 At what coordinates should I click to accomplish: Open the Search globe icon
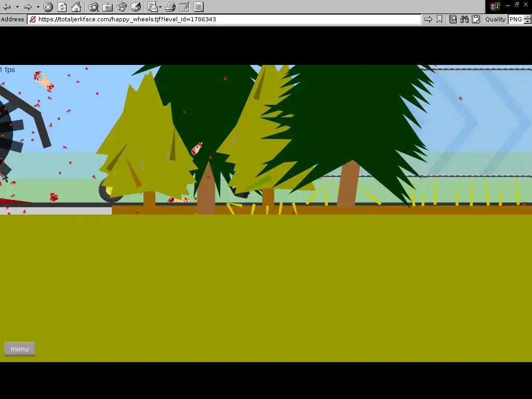(94, 7)
